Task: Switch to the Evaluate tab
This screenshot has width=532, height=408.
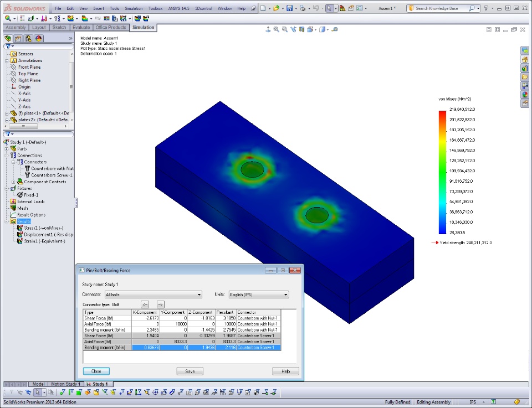Action: 81,28
